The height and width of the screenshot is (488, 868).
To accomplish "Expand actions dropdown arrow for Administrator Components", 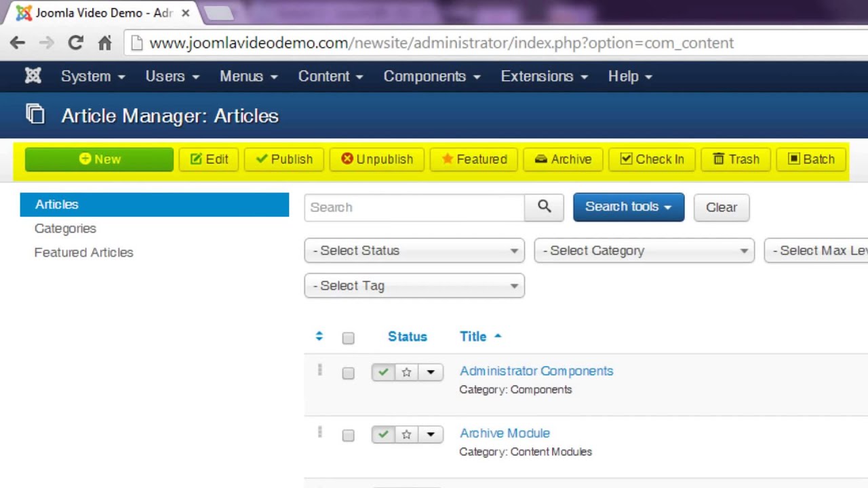I will 431,372.
